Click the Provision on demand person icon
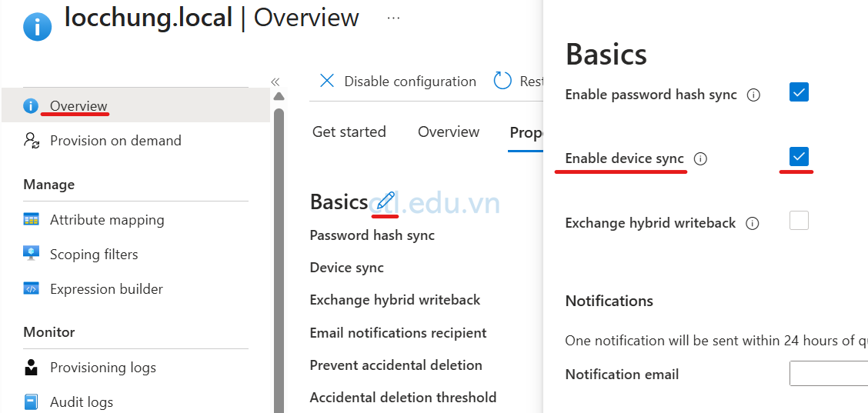This screenshot has width=868, height=413. pyautogui.click(x=31, y=141)
